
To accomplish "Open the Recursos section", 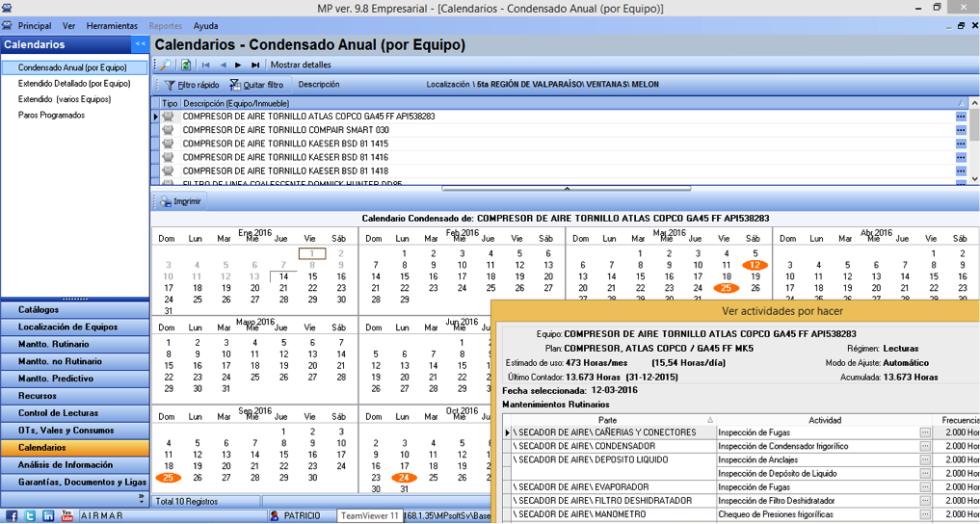I will tap(75, 396).
